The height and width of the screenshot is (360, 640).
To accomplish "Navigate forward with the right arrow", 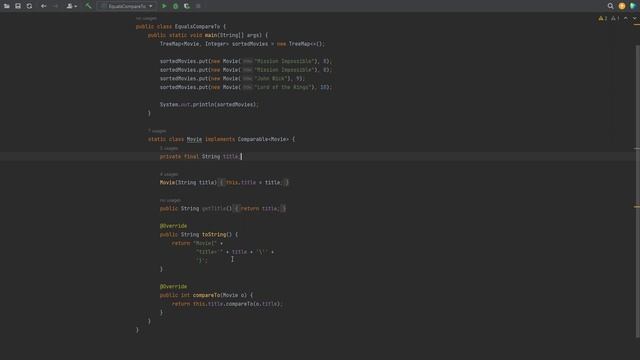I will tap(56, 6).
